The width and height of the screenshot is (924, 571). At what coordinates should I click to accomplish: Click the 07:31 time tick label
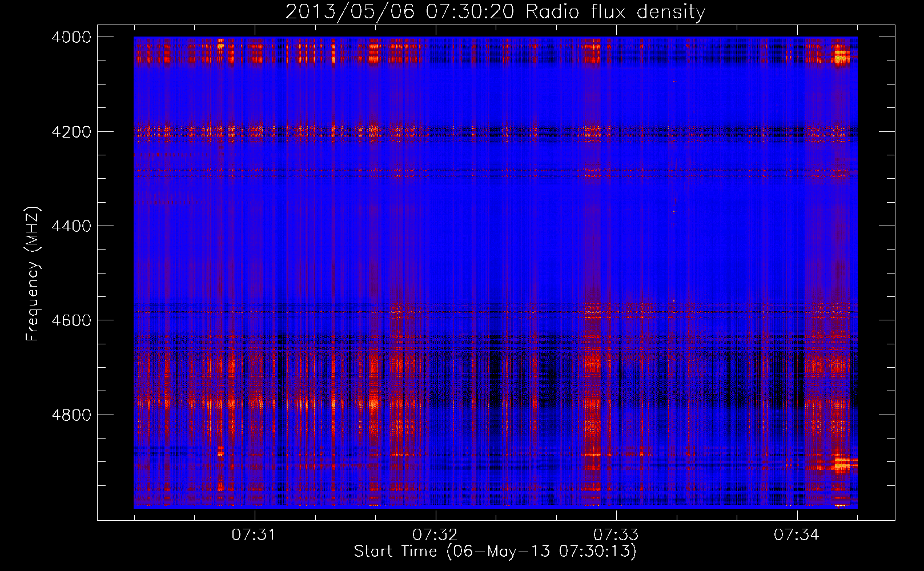[x=254, y=535]
